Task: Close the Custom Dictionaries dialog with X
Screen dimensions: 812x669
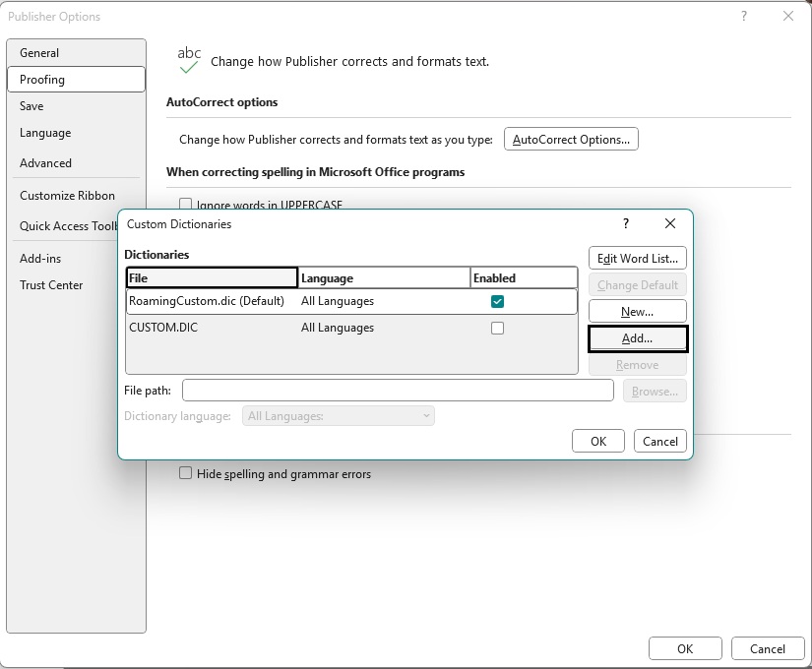Action: pyautogui.click(x=670, y=224)
